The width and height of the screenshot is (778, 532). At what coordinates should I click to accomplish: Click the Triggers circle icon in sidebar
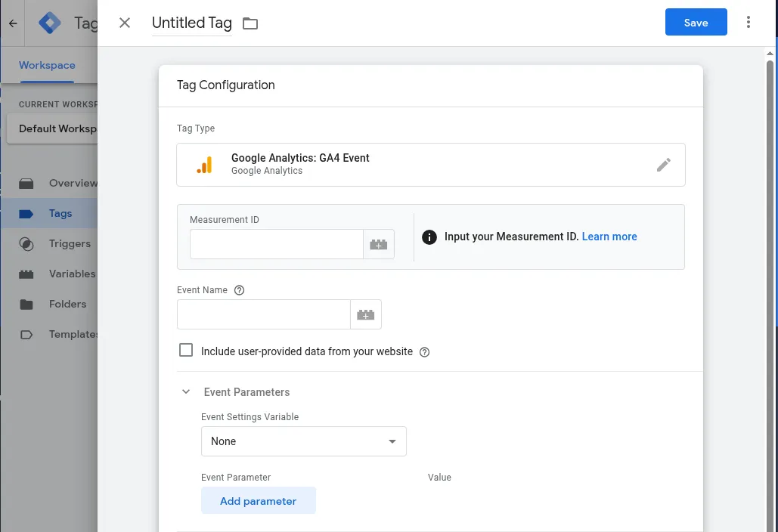coord(26,244)
